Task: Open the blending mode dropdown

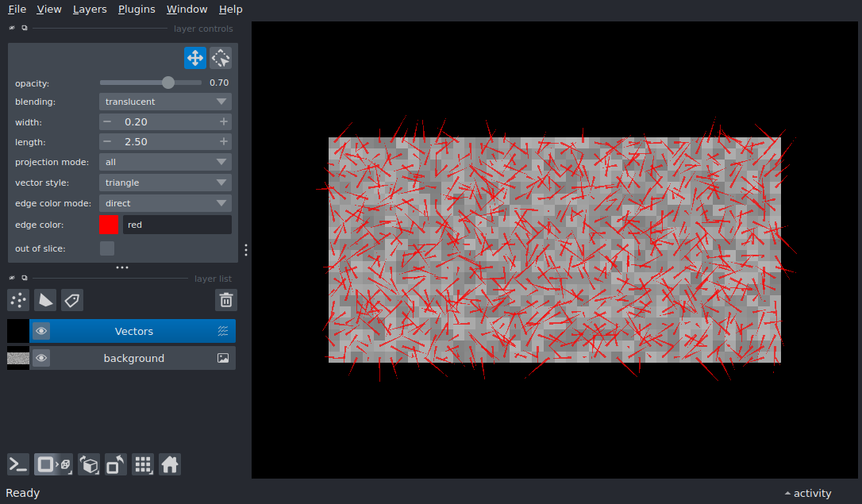Action: 165,102
